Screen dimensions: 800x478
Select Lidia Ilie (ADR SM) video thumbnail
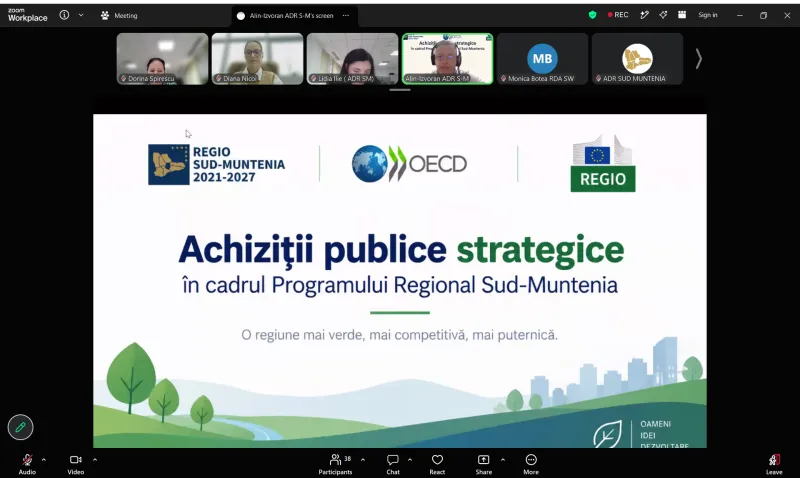[x=352, y=59]
